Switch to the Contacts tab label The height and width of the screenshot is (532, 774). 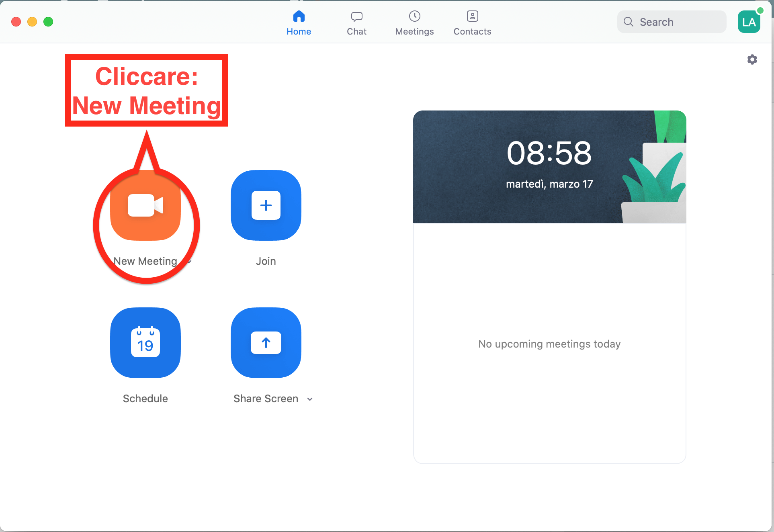472,32
